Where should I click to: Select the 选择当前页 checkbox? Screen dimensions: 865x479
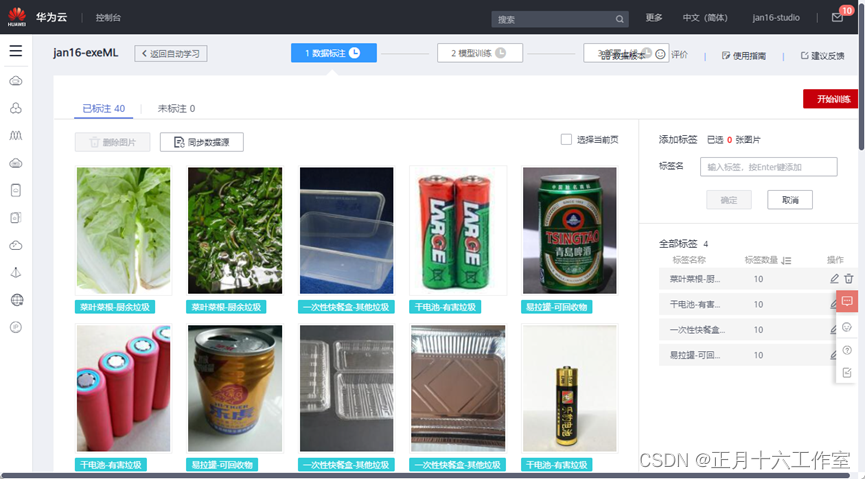(x=566, y=140)
